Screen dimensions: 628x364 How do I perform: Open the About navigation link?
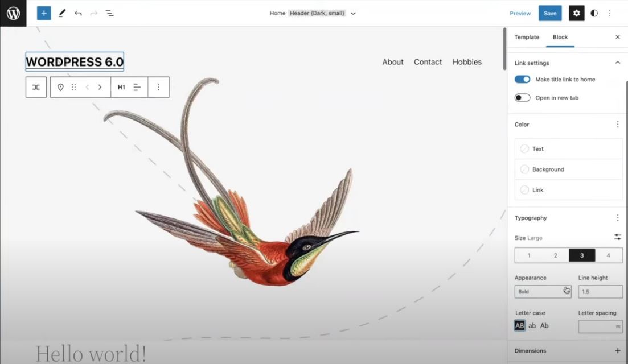point(392,62)
